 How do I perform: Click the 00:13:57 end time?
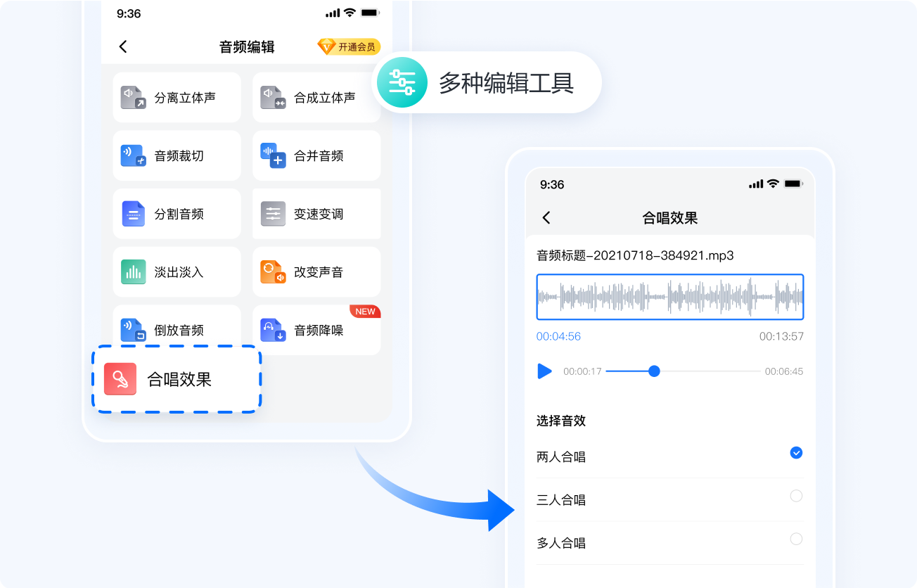[x=781, y=336]
